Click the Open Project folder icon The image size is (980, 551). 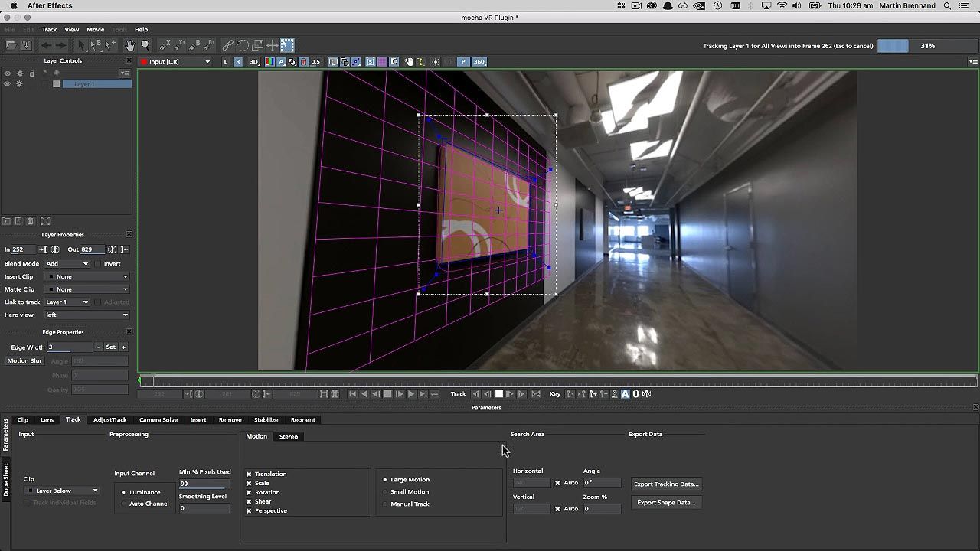pyautogui.click(x=11, y=45)
